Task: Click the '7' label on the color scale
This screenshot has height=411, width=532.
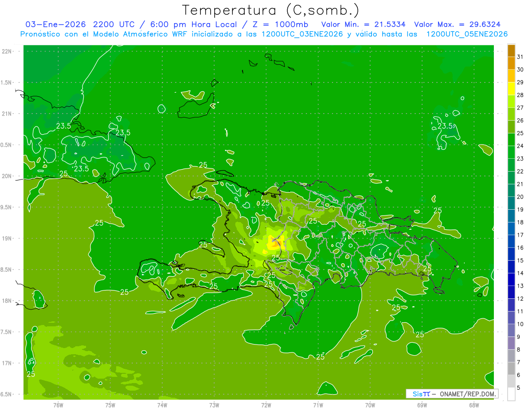Action: [518, 363]
